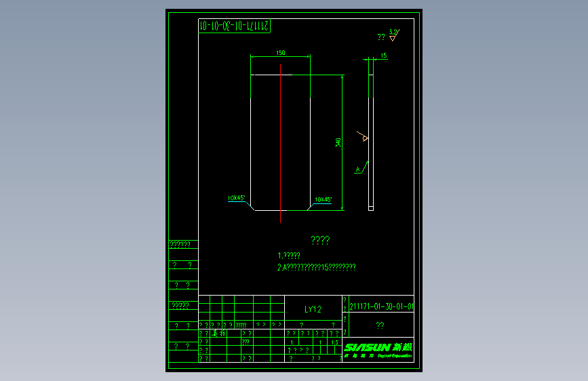Click the SIASUN company logo
588x381 pixels.
coord(378,350)
